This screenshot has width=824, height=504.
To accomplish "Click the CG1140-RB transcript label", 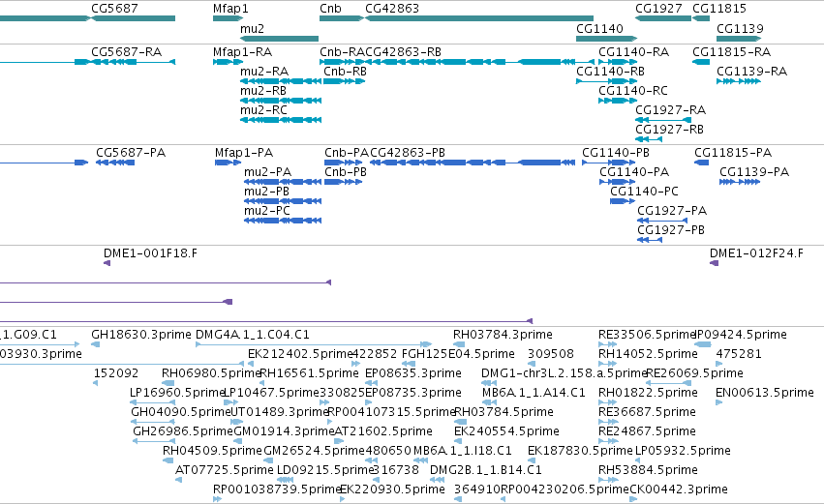I will 610,72.
